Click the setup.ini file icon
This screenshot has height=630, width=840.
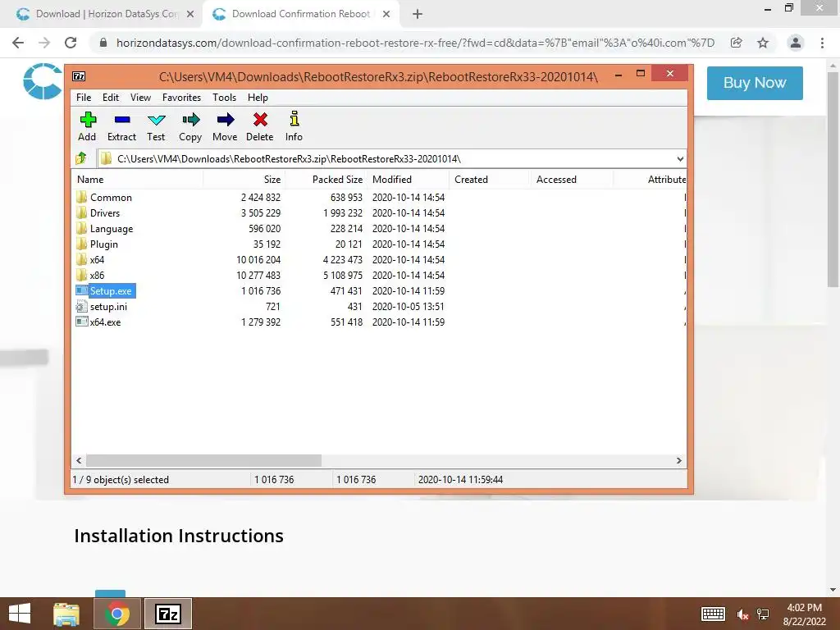(x=81, y=307)
